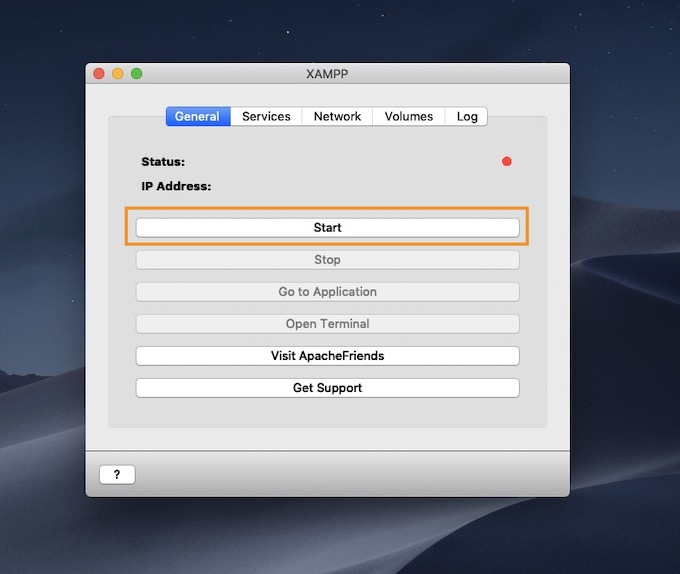680x574 pixels.
Task: Click the red status indicator dot
Action: click(507, 161)
